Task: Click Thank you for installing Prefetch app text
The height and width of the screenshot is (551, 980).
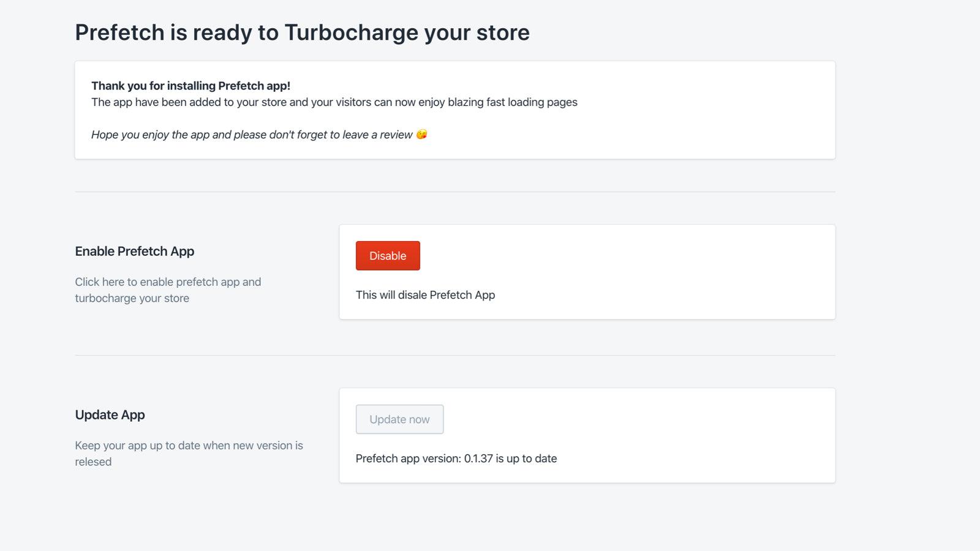Action: pos(190,86)
